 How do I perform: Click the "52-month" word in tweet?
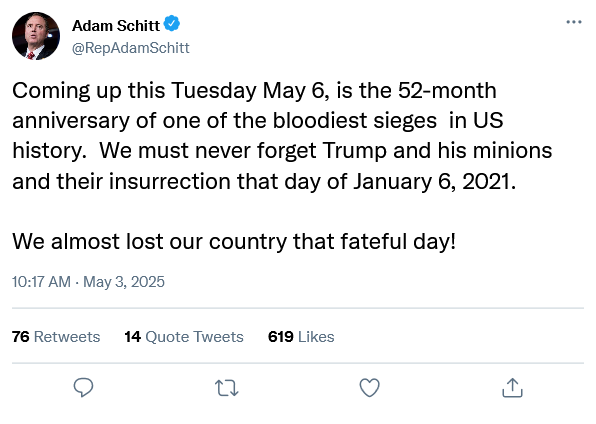click(x=447, y=91)
